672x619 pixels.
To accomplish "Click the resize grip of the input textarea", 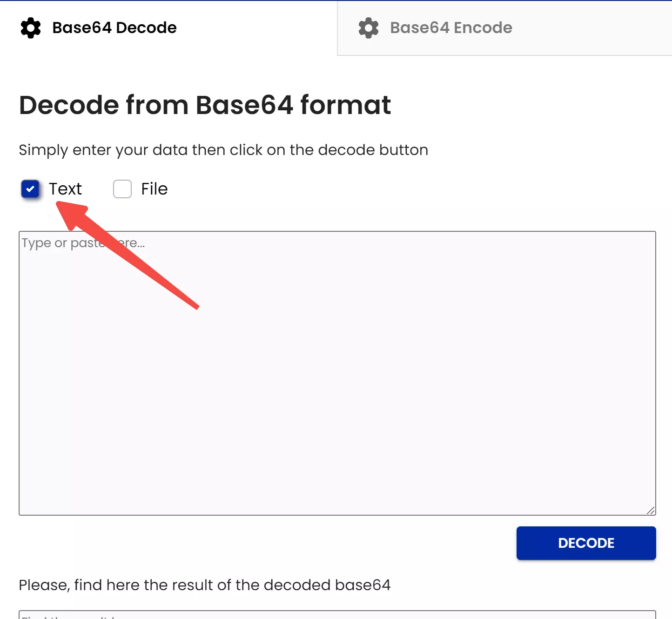I will click(651, 511).
